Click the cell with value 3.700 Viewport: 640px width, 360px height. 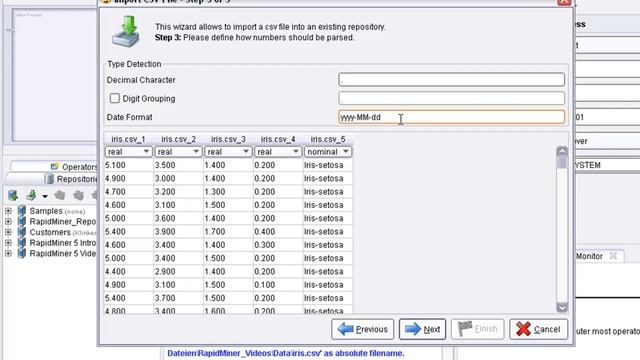pos(178,298)
